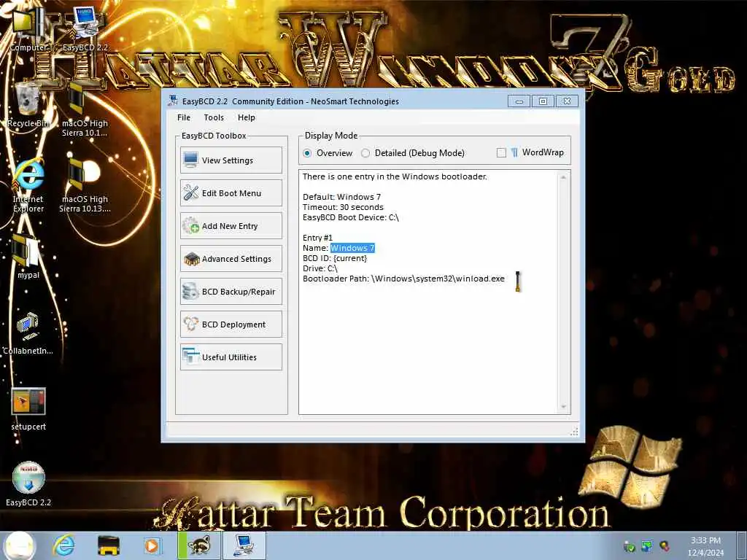The height and width of the screenshot is (560, 747).
Task: Open the Help menu
Action: coord(247,117)
